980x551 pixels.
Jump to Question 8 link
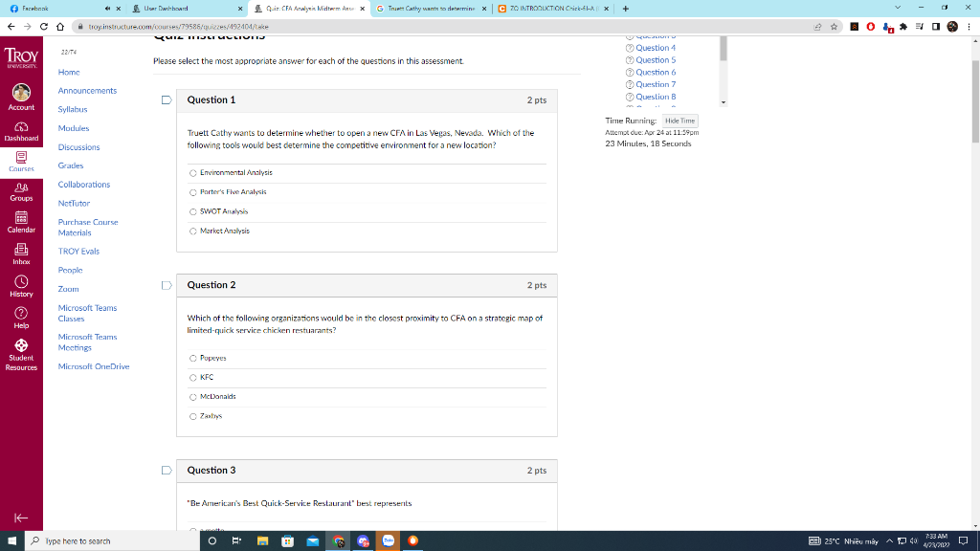(656, 97)
